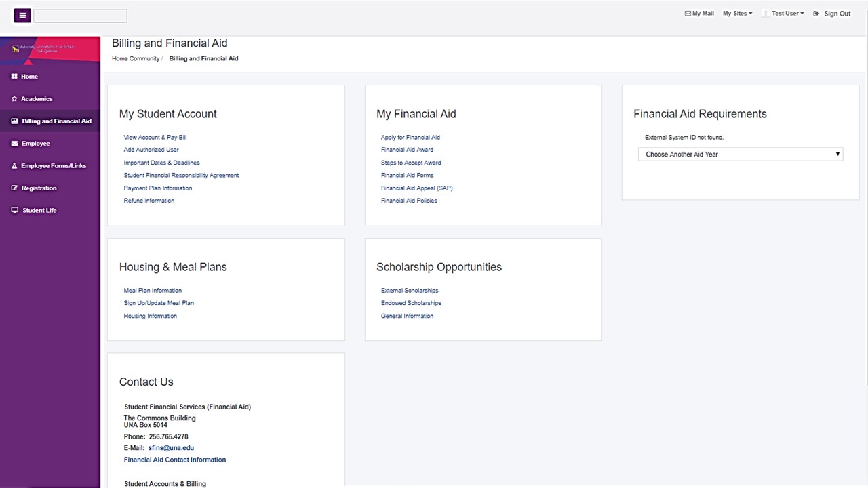Click the Student Life monitor icon

point(15,211)
